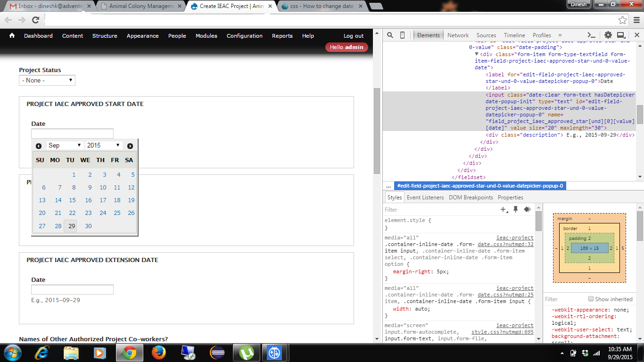Click the computed styles Filter field
The height and width of the screenshot is (362, 644).
(x=565, y=299)
